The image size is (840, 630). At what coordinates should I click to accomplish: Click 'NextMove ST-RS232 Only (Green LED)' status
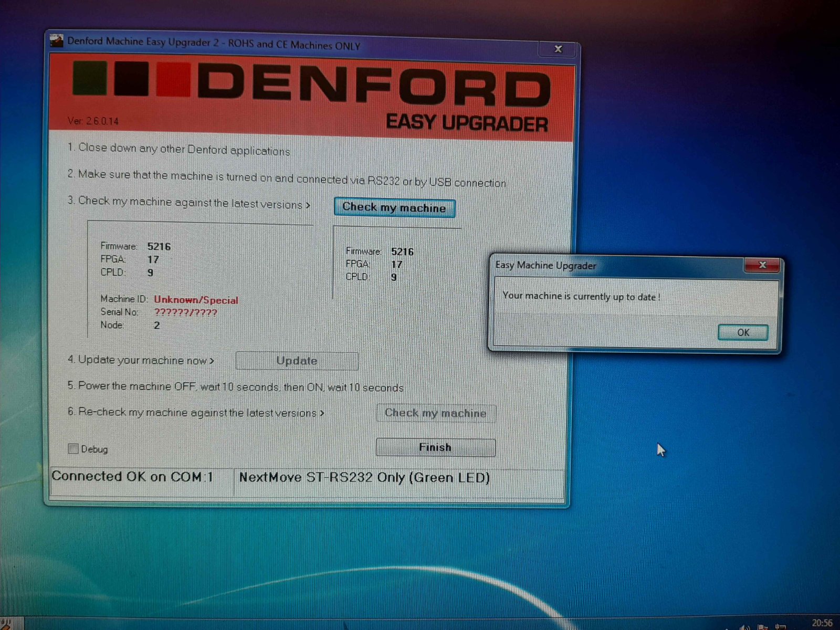[364, 478]
